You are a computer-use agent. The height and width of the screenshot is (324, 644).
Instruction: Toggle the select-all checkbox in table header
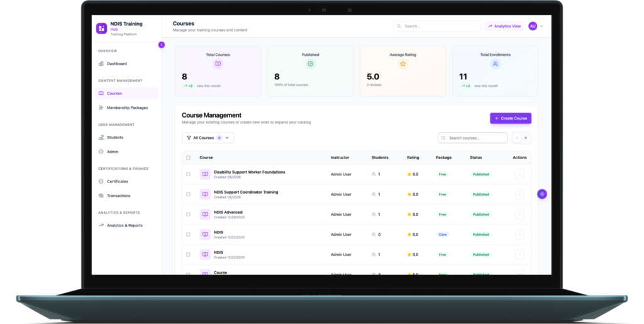tap(188, 157)
